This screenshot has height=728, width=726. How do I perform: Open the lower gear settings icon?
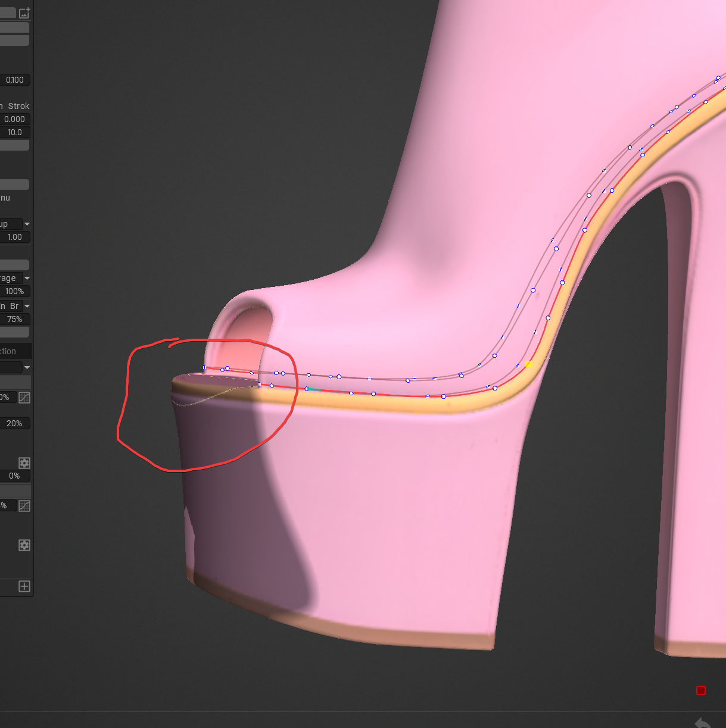24,545
